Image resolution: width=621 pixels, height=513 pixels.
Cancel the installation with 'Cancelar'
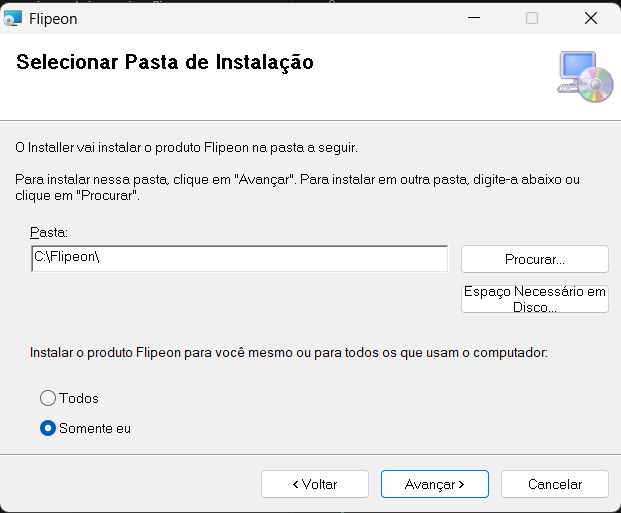click(x=555, y=484)
